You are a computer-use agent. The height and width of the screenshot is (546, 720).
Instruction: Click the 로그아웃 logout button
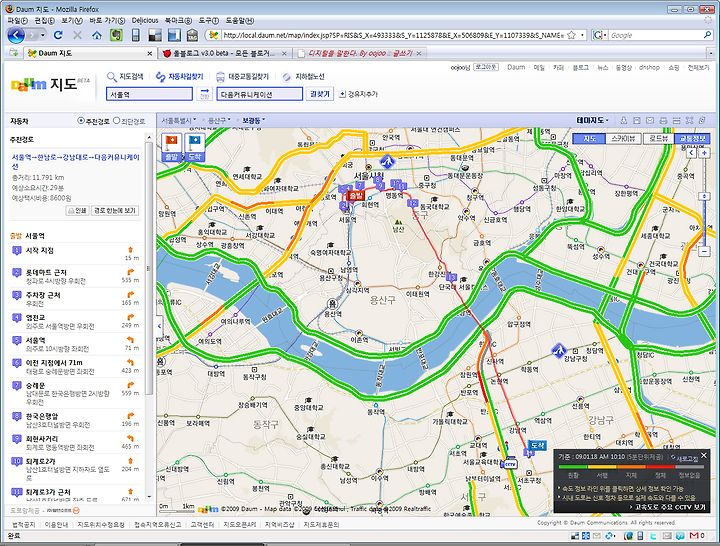click(x=486, y=67)
